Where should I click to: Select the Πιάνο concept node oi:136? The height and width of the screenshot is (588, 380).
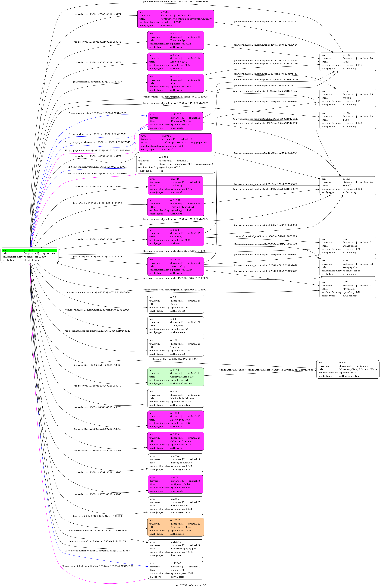pos(348,62)
